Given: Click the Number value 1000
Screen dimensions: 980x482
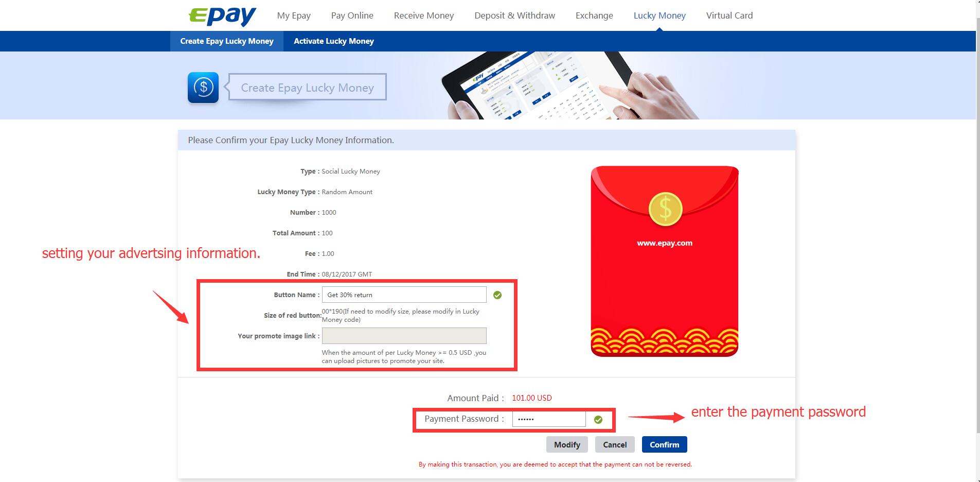Looking at the screenshot, I should [329, 213].
